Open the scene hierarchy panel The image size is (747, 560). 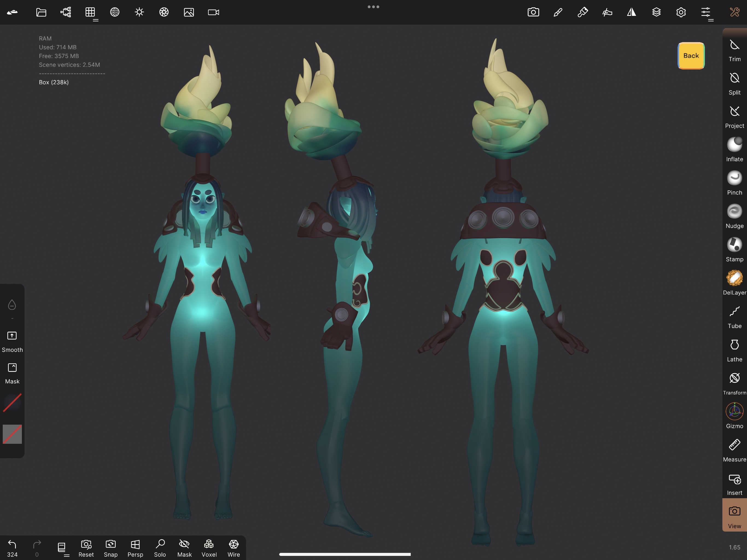66,13
